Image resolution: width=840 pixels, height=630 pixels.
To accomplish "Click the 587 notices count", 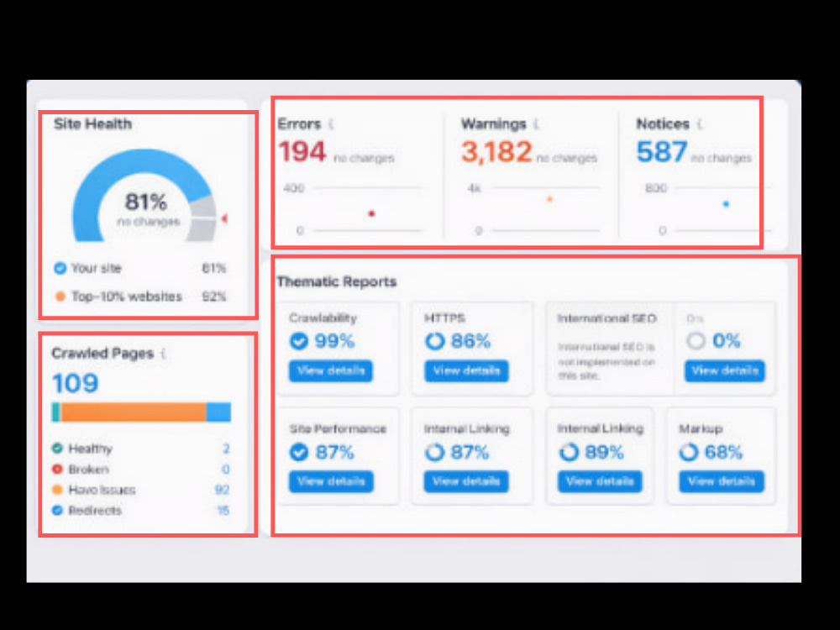I will tap(662, 151).
